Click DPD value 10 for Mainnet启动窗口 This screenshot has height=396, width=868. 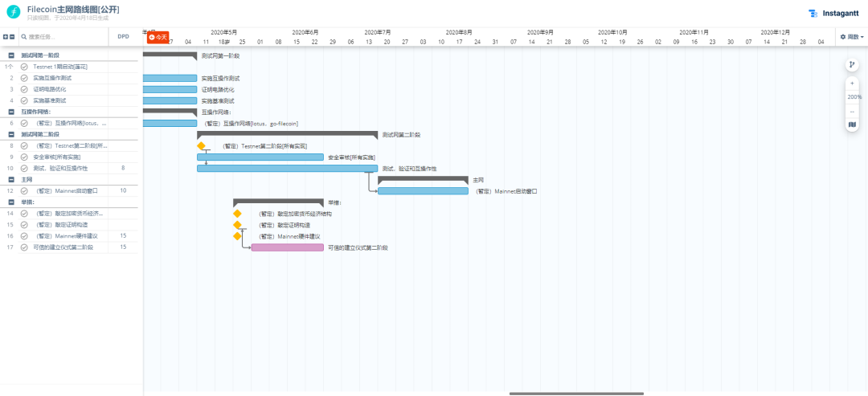pyautogui.click(x=123, y=191)
